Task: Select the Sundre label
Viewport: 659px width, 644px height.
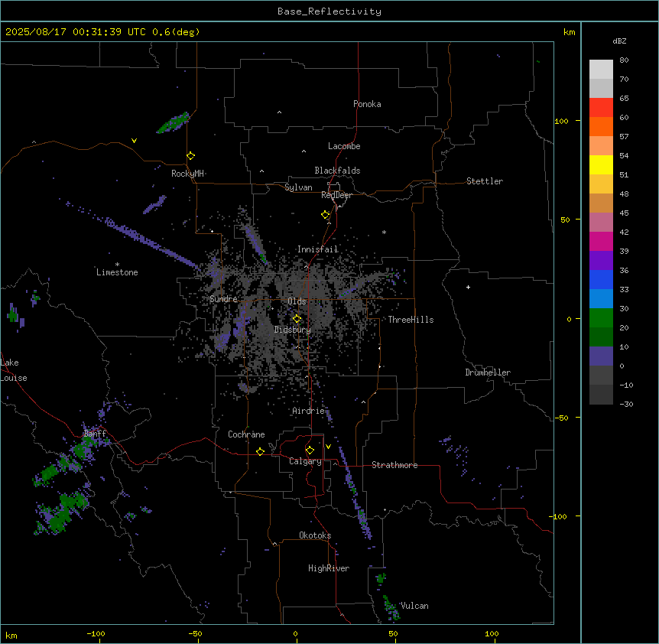Action: click(223, 299)
